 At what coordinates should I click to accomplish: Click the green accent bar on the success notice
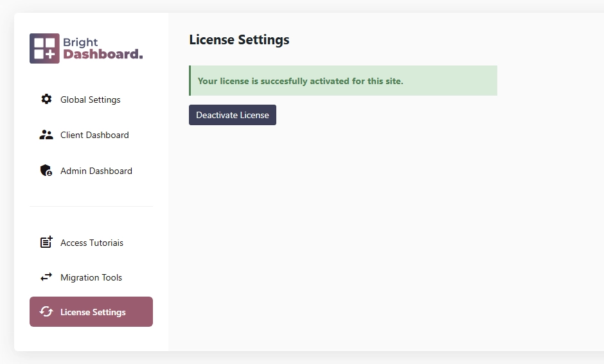190,81
